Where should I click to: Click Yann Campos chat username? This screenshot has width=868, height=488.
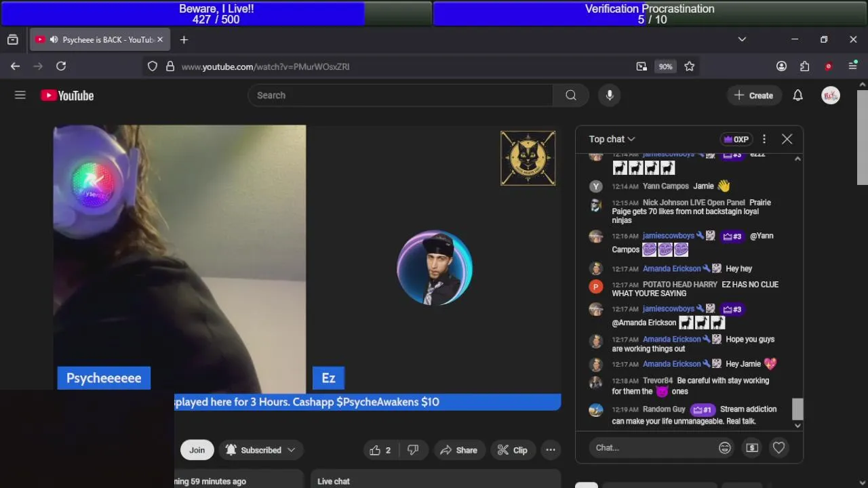pos(666,186)
